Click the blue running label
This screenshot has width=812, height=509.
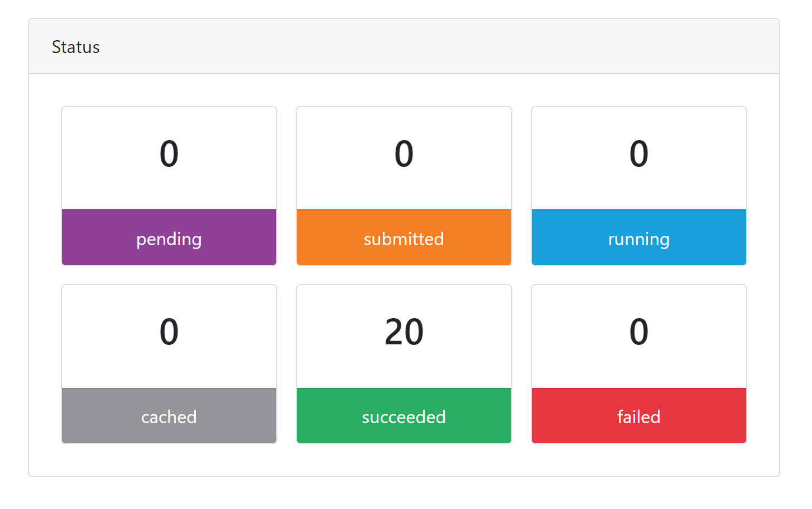639,238
